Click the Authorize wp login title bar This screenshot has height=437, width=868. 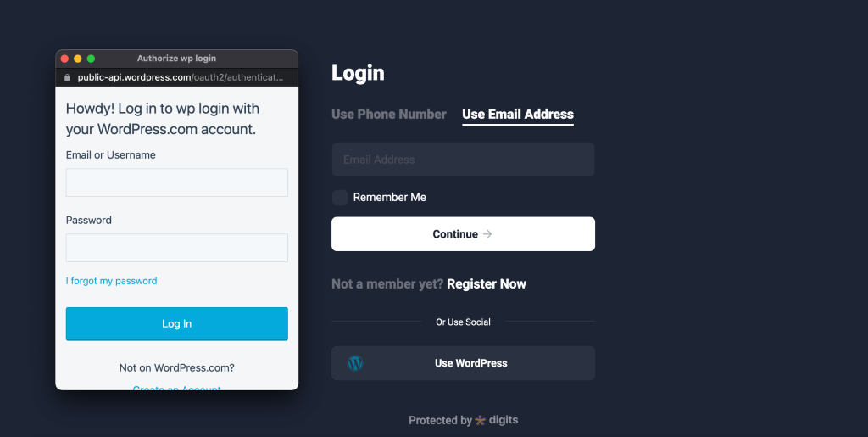(176, 59)
